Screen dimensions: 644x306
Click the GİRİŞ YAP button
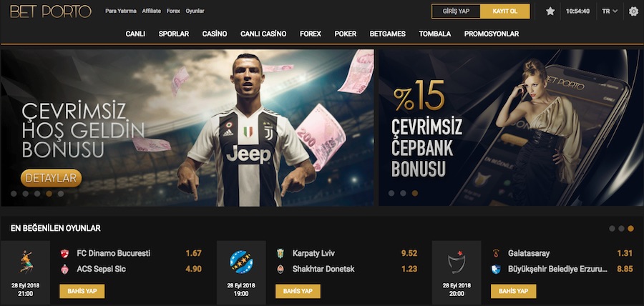456,11
